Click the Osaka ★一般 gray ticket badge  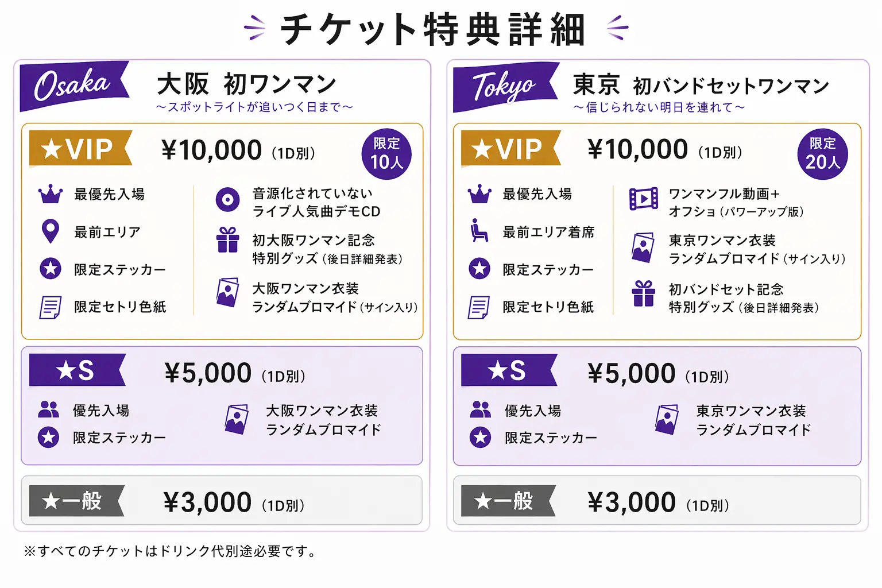click(76, 501)
